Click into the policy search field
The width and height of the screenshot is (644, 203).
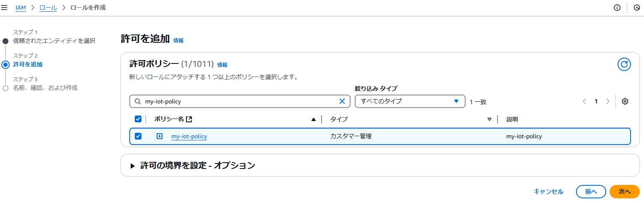click(x=239, y=101)
